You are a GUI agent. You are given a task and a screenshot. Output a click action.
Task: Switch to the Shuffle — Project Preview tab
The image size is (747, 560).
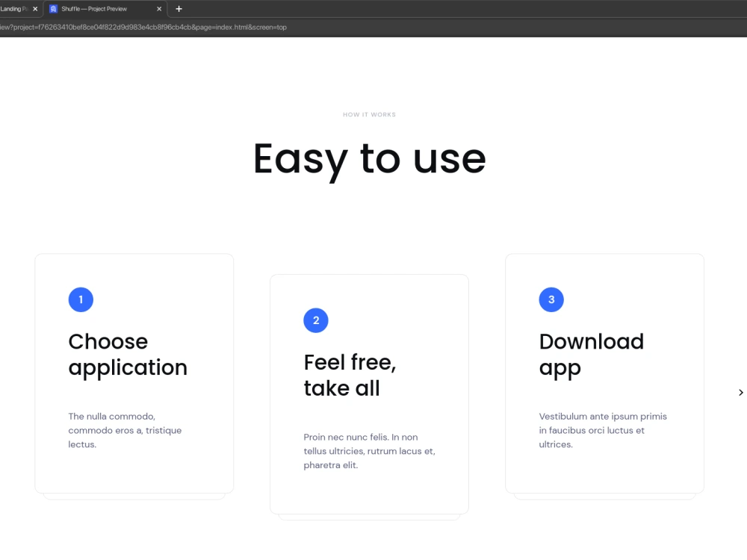105,9
